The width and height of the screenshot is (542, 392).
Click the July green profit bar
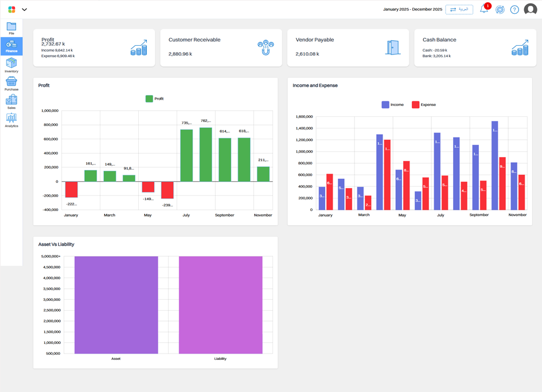click(x=186, y=155)
